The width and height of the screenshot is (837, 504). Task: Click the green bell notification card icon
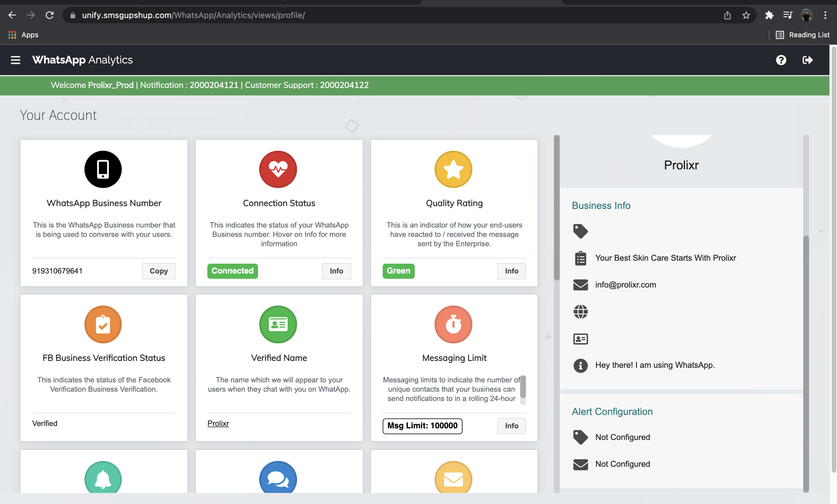tap(103, 477)
